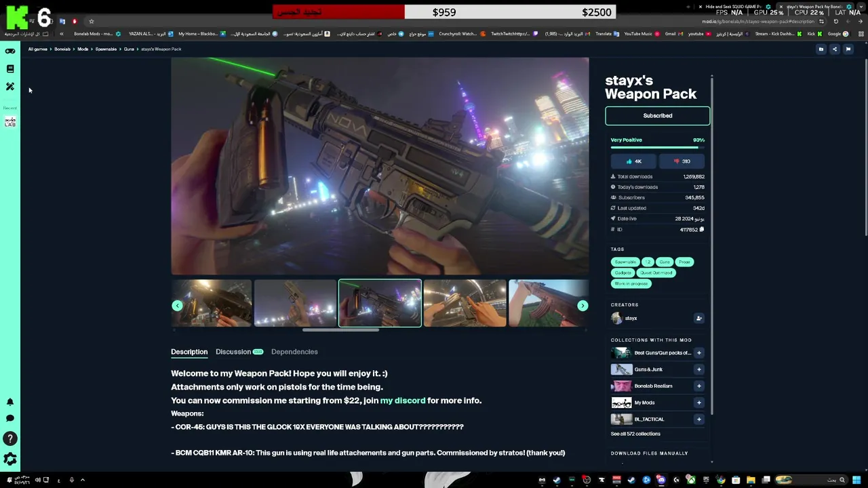
Task: Show previous gallery image with left arrow
Action: pyautogui.click(x=177, y=306)
